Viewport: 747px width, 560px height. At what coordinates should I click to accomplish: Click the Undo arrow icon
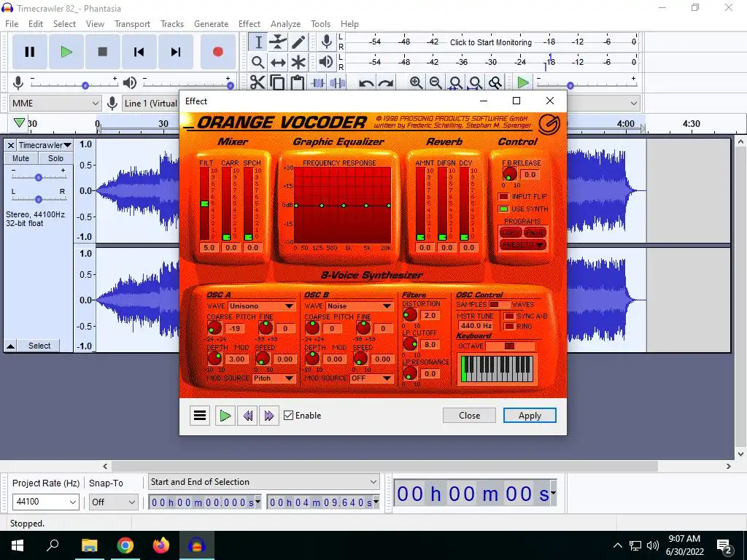366,83
